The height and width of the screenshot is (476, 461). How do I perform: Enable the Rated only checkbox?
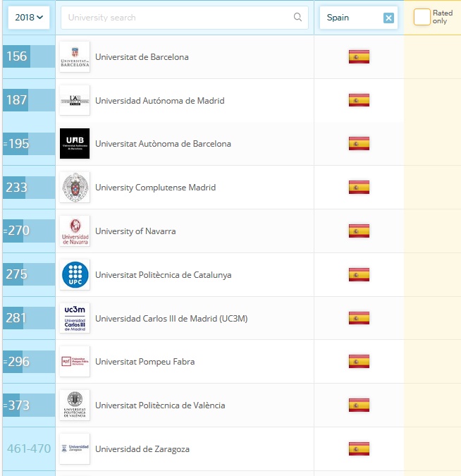pos(422,17)
